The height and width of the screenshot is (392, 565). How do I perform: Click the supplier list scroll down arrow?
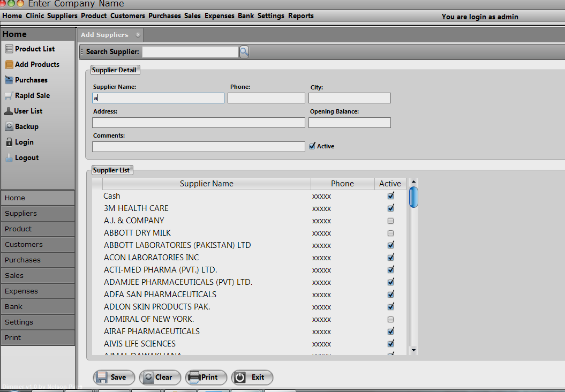click(x=413, y=350)
